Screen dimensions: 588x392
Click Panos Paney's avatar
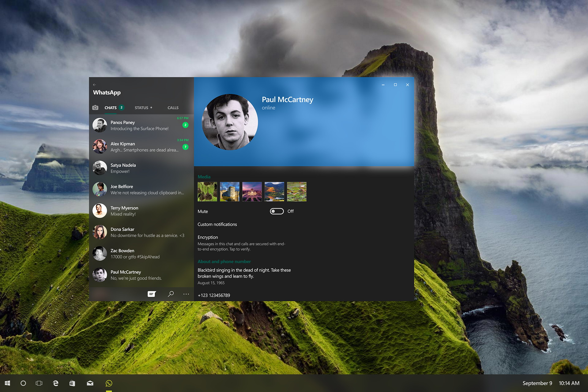point(100,125)
